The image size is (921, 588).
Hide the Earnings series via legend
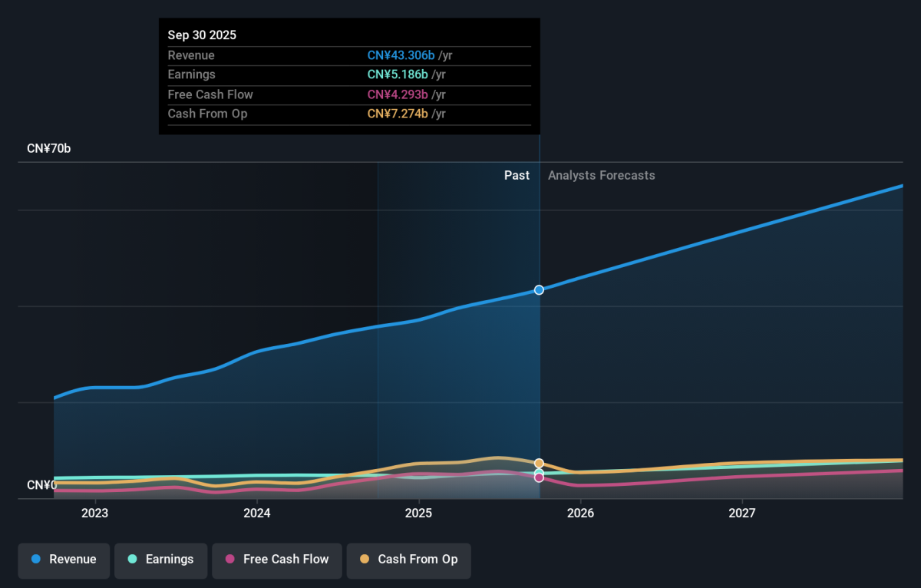click(x=160, y=560)
